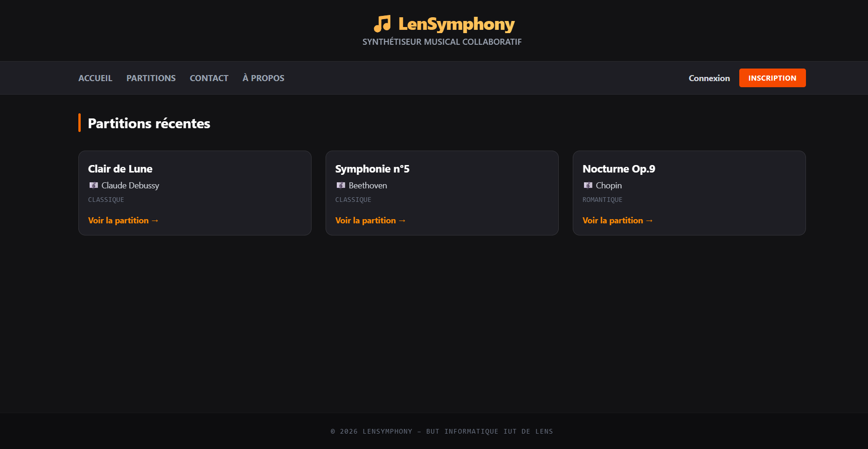Open the Connexion link

[x=709, y=78]
